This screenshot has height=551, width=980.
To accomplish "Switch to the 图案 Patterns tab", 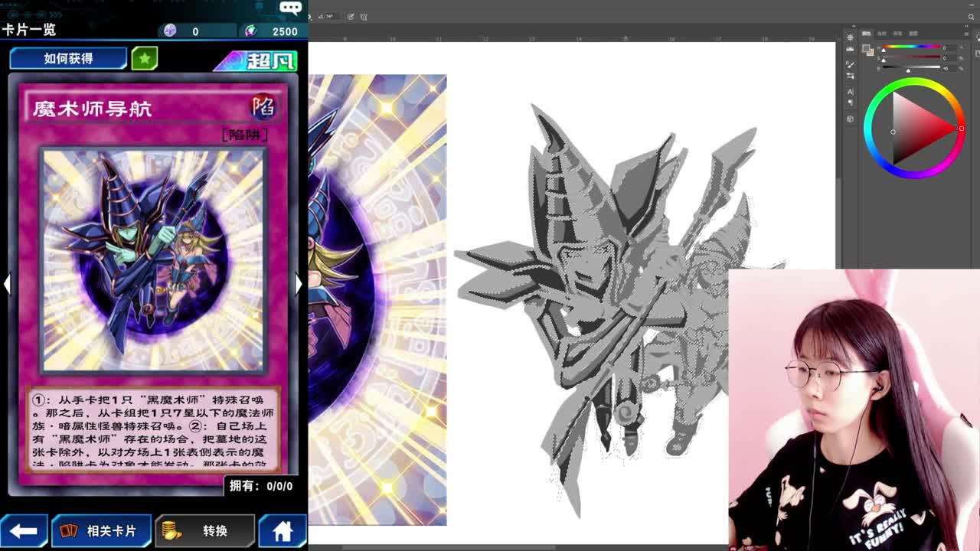I will pyautogui.click(x=913, y=34).
